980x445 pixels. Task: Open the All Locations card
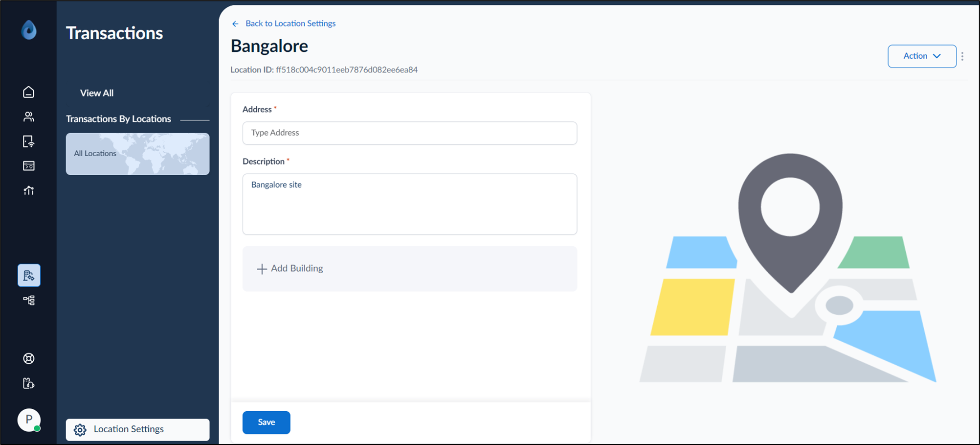point(137,154)
